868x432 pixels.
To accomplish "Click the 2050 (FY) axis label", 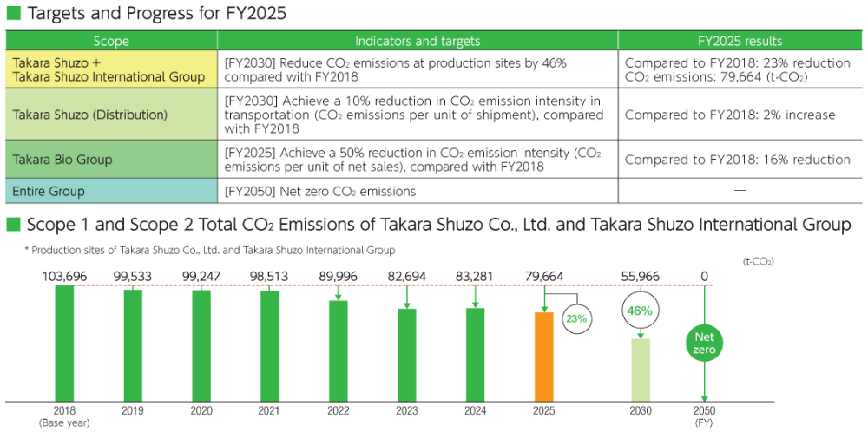I will [x=704, y=416].
